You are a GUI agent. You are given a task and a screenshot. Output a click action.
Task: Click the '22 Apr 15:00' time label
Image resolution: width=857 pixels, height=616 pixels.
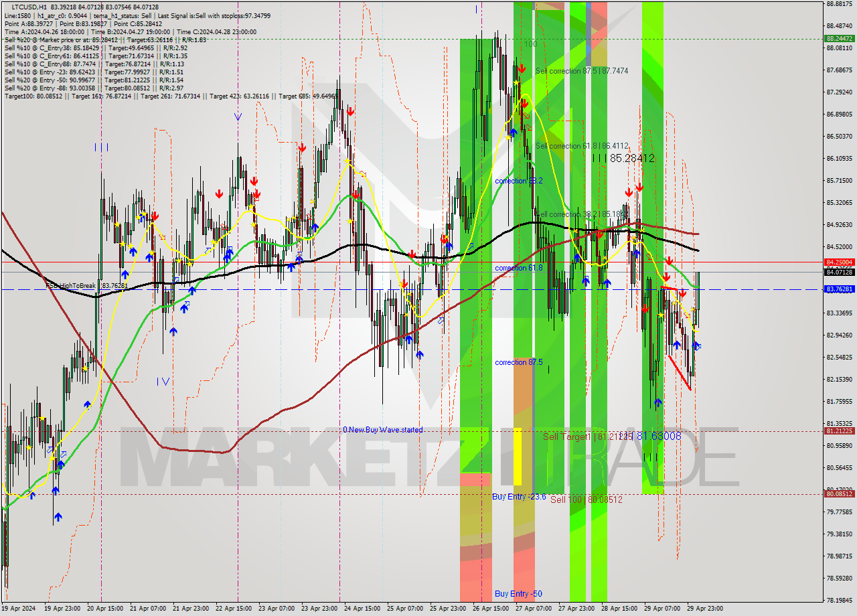pyautogui.click(x=234, y=609)
